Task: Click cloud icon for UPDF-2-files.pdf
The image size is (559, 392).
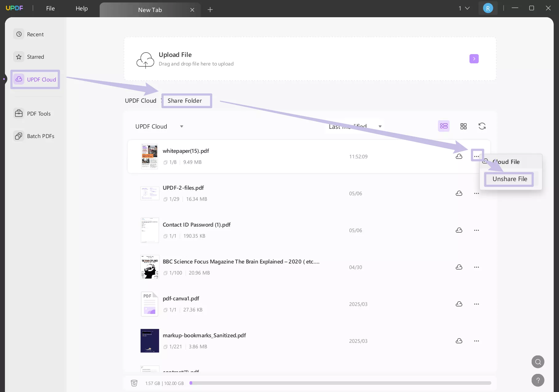Action: coord(459,193)
